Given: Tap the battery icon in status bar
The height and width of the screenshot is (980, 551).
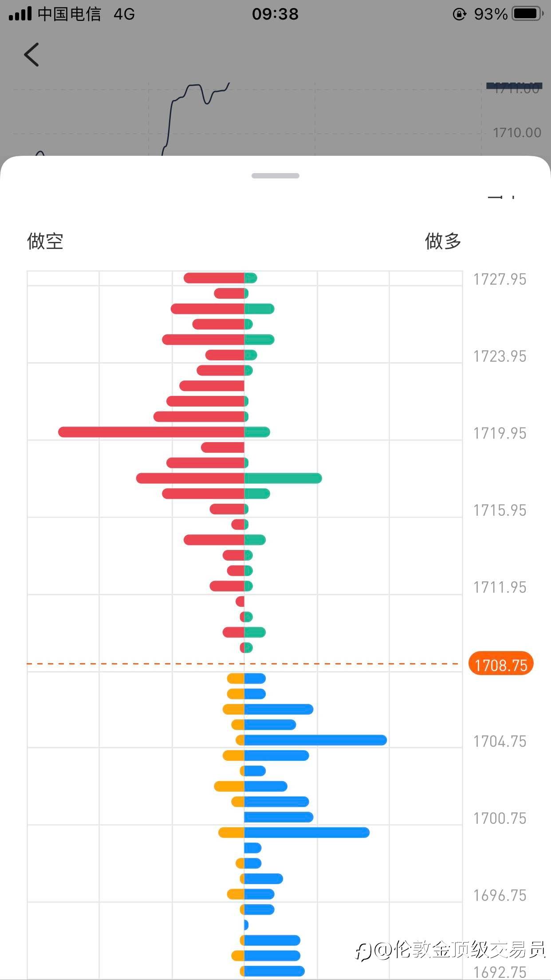Looking at the screenshot, I should coord(527,14).
